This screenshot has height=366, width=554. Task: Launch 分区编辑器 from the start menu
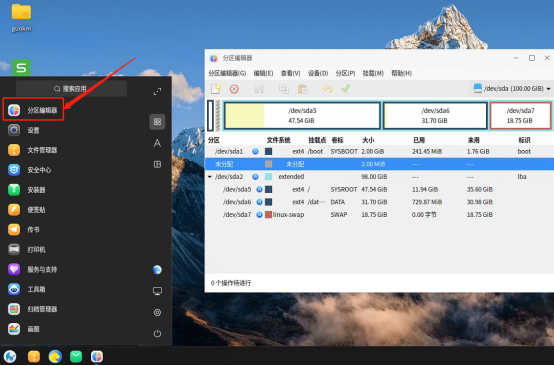point(34,110)
